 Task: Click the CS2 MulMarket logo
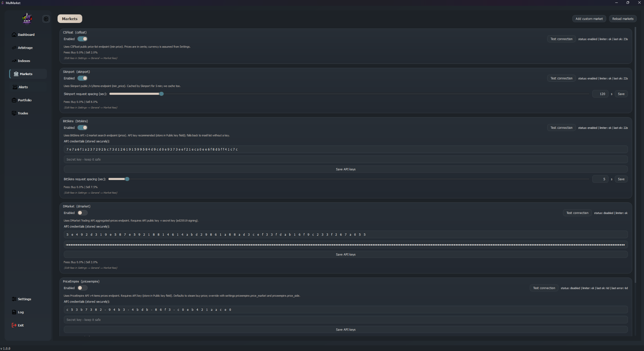(x=27, y=18)
